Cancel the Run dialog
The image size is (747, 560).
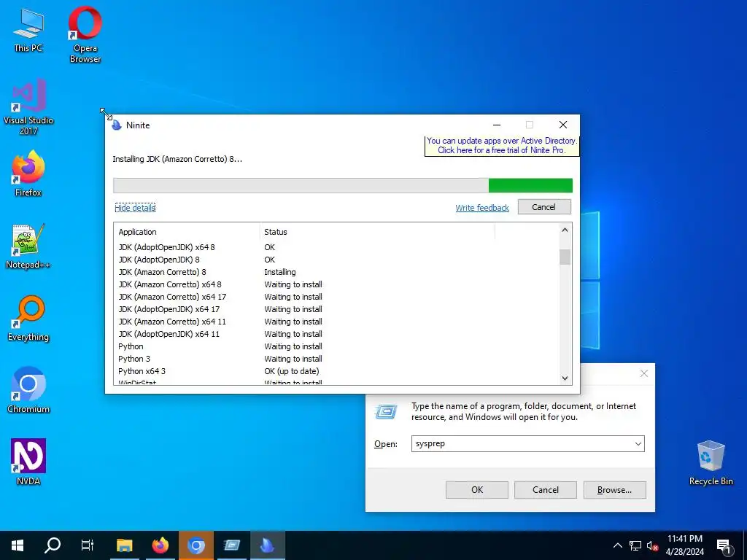coord(546,490)
